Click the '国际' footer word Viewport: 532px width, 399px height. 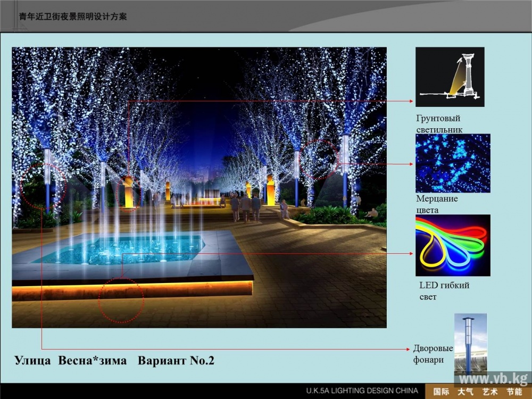click(x=441, y=392)
